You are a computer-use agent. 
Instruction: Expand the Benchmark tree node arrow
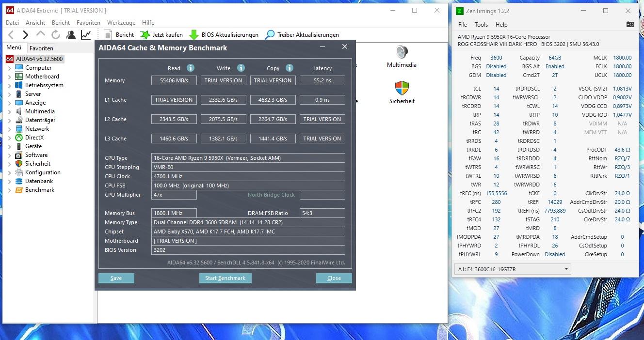(x=10, y=190)
